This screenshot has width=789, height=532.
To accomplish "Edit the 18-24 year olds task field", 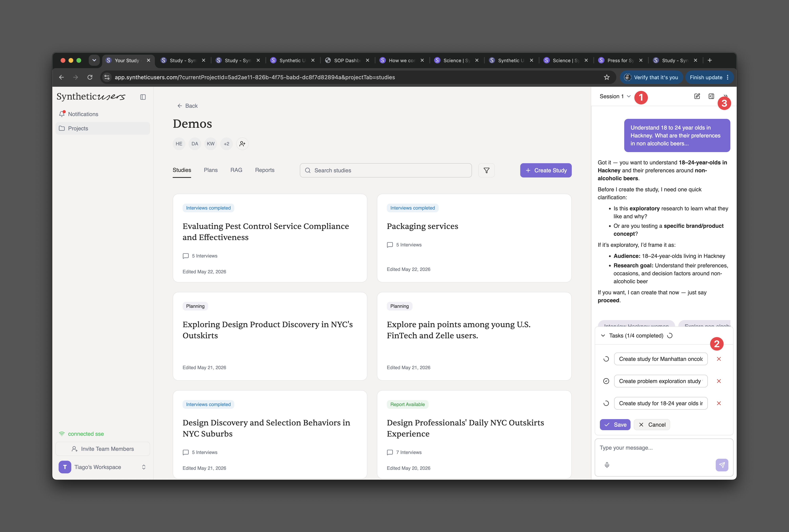I will pos(660,403).
